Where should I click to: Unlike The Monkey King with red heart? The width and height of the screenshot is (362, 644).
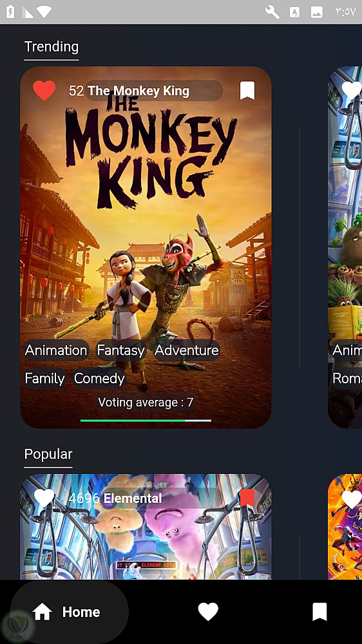coord(44,90)
